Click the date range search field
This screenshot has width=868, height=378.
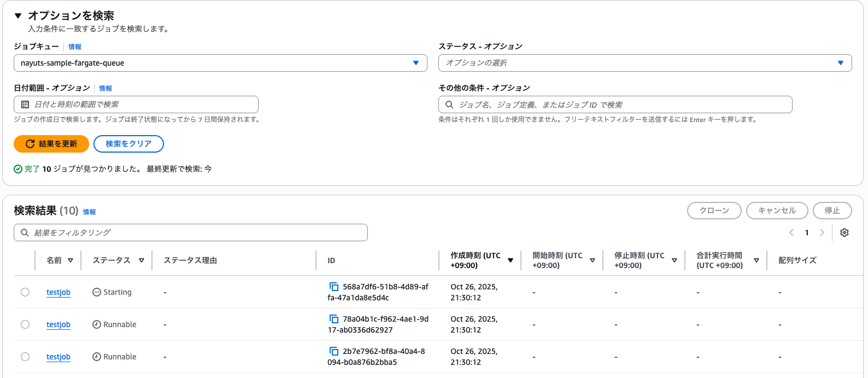tap(136, 104)
